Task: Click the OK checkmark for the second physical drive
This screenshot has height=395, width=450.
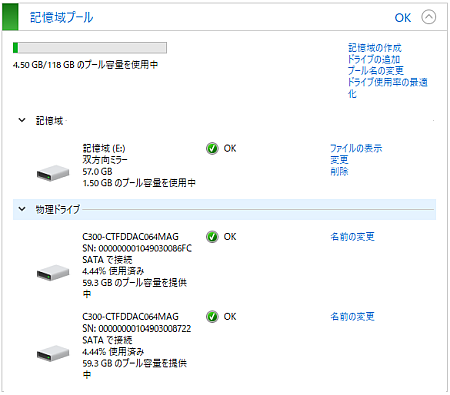Action: pos(212,316)
